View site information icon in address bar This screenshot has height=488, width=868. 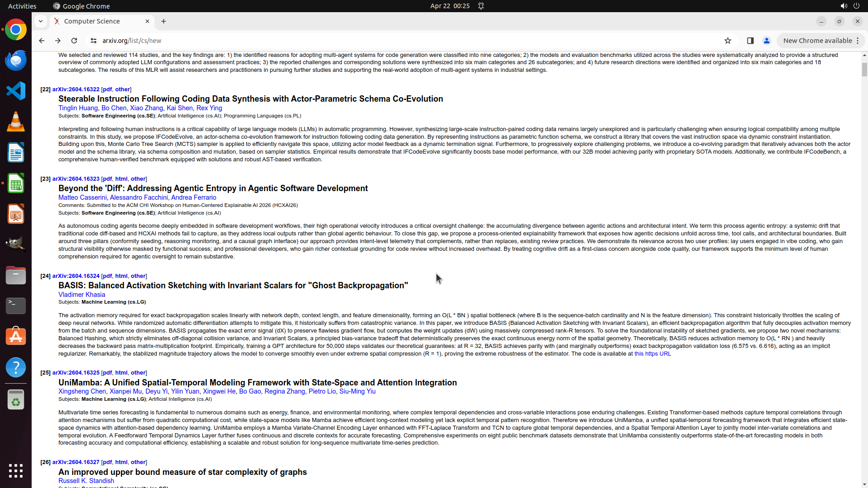click(94, 41)
